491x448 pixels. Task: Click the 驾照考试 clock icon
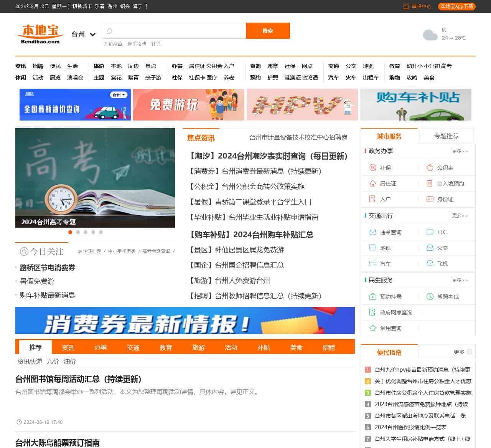pyautogui.click(x=430, y=297)
